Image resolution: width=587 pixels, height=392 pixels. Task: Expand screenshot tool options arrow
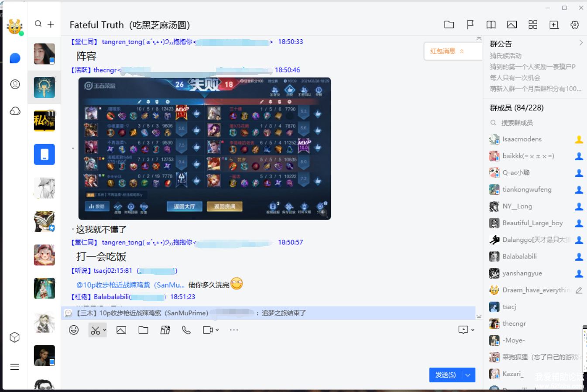104,330
